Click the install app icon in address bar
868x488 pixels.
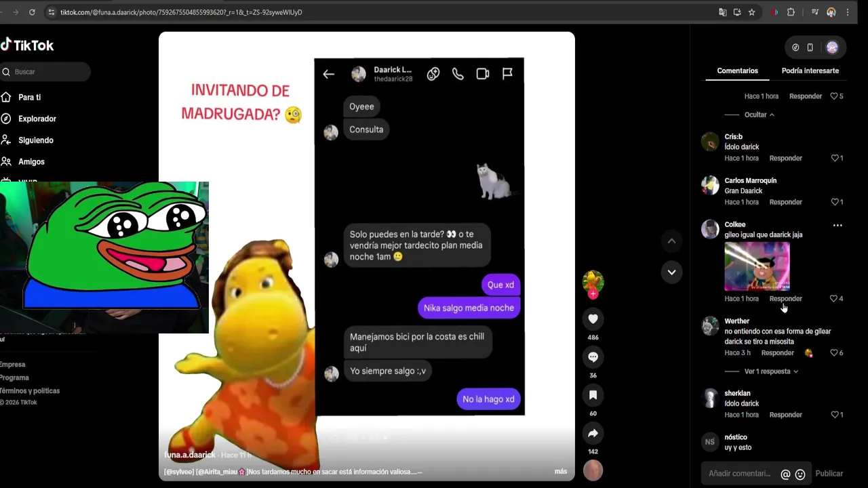pyautogui.click(x=737, y=12)
